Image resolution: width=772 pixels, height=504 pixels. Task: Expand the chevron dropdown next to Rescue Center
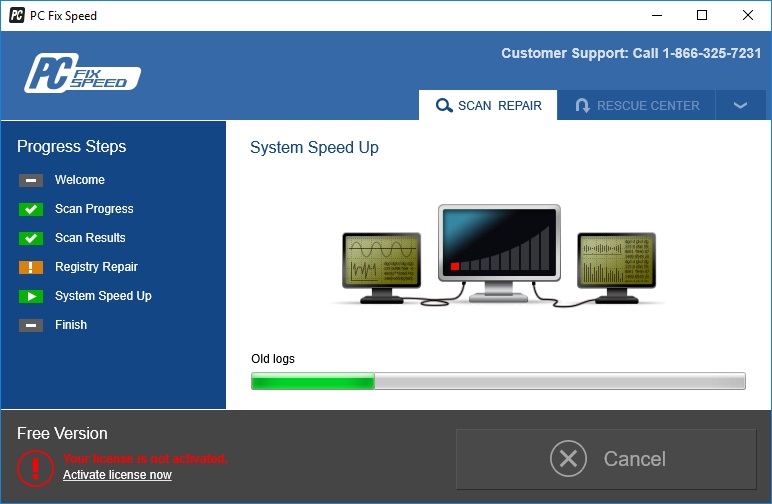coord(741,105)
